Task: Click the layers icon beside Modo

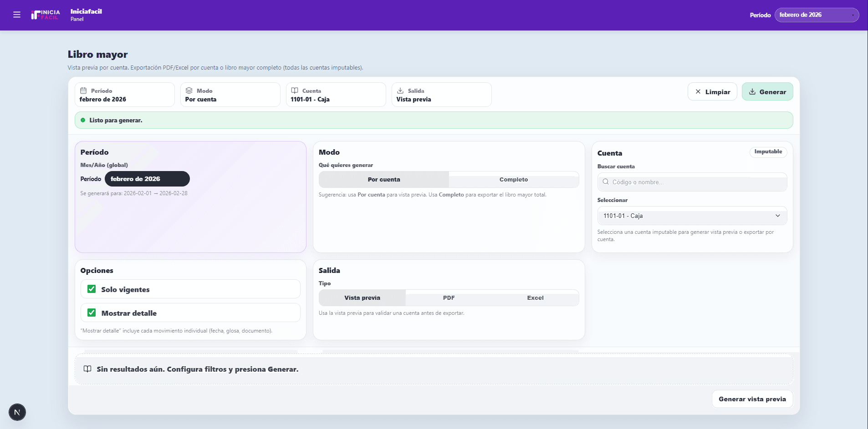Action: [189, 91]
